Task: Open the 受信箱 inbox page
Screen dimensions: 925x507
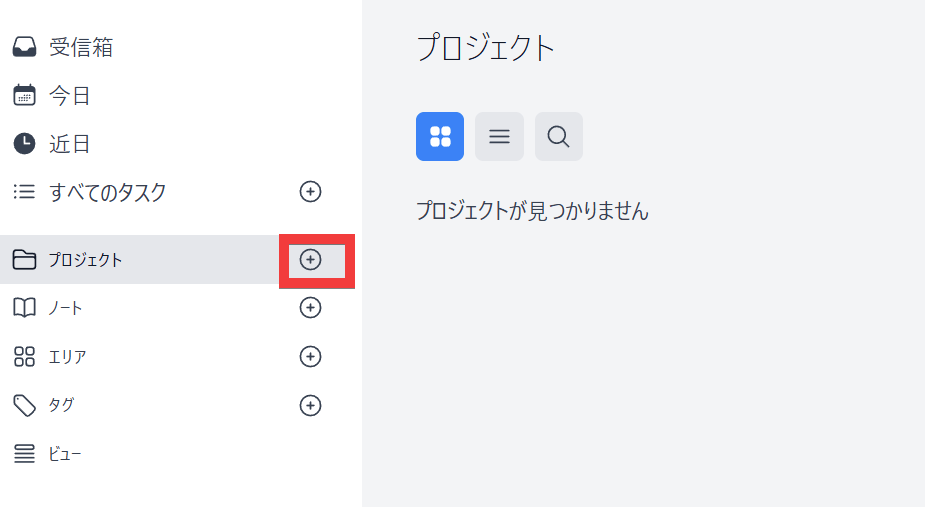Action: click(81, 47)
